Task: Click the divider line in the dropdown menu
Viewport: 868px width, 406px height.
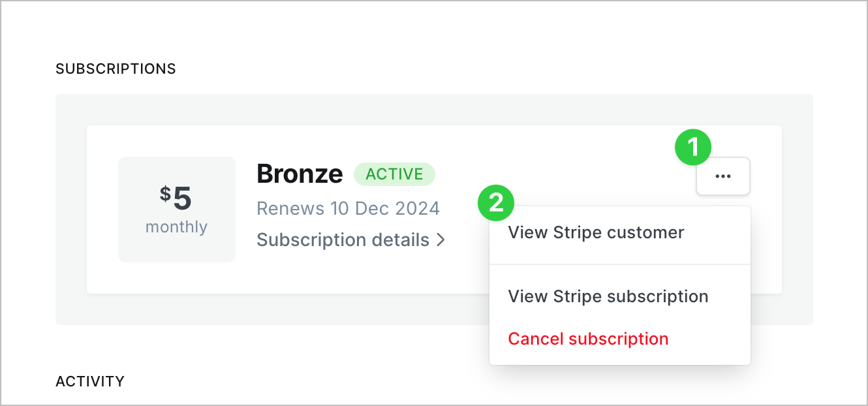Action: click(x=619, y=264)
